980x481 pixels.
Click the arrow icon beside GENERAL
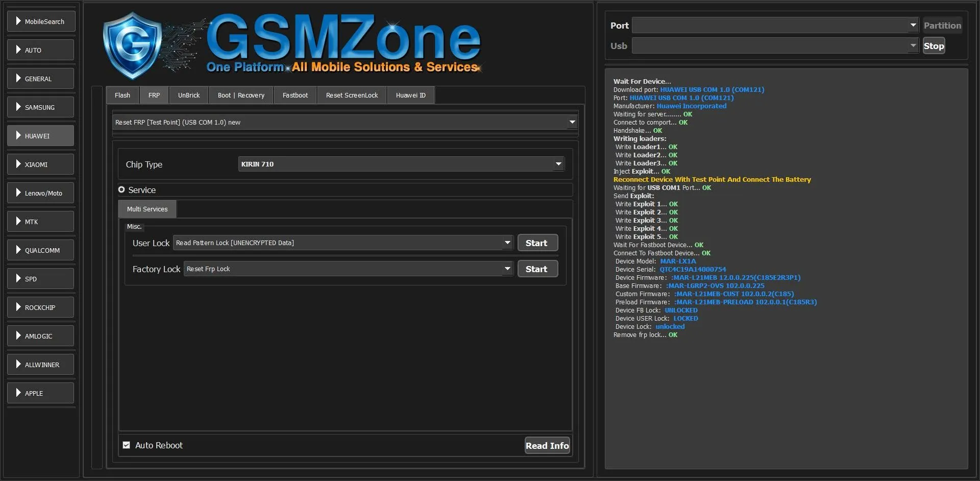pos(18,78)
